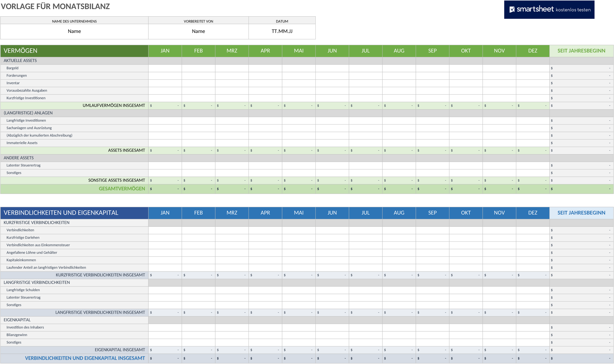Screen dimensions: 614x364
Task: Click the Smartsheet checkmark logo icon
Action: pos(512,10)
